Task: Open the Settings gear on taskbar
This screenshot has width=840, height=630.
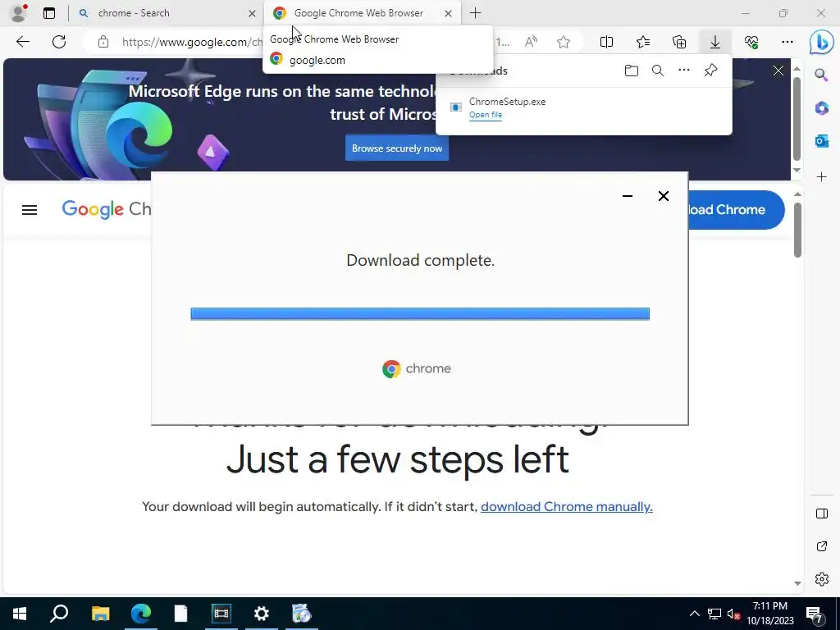Action: tap(262, 614)
